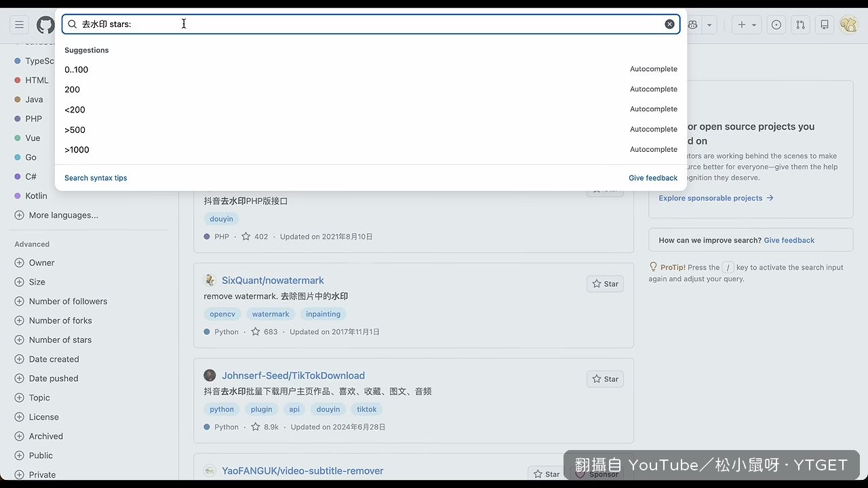Image resolution: width=868 pixels, height=488 pixels.
Task: Star the SixQuant/nowatermark repository
Action: tap(605, 283)
